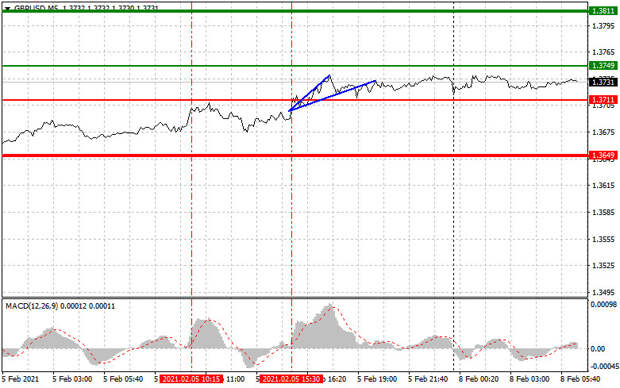Viewport: 620px width, 388px height.
Task: Click the 1.3495 price axis value
Action: pos(603,292)
